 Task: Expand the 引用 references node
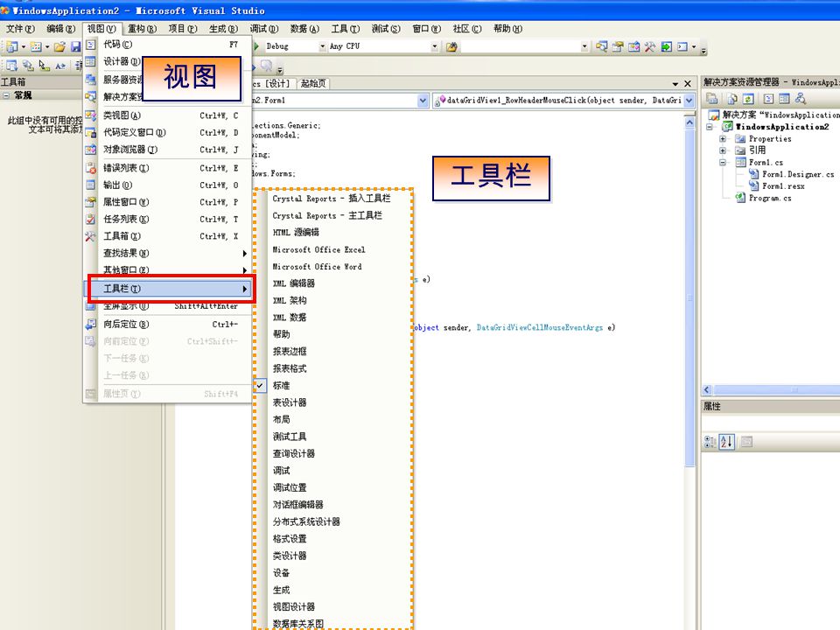pyautogui.click(x=723, y=150)
